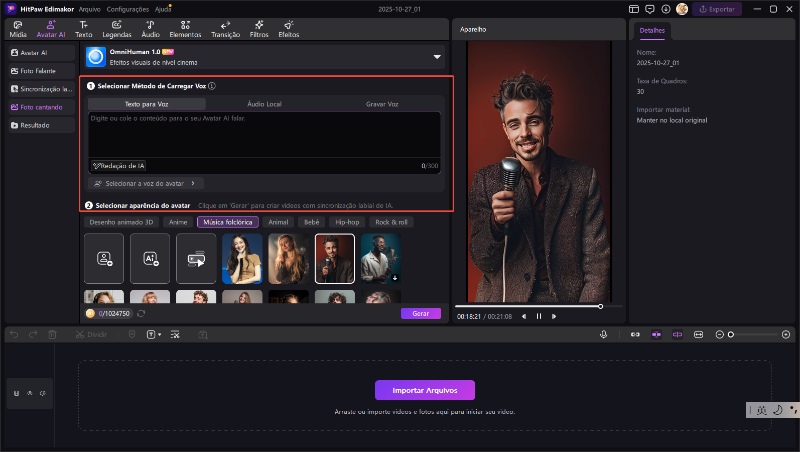The image size is (800, 452).
Task: Open the Elementos tool tab
Action: click(185, 29)
